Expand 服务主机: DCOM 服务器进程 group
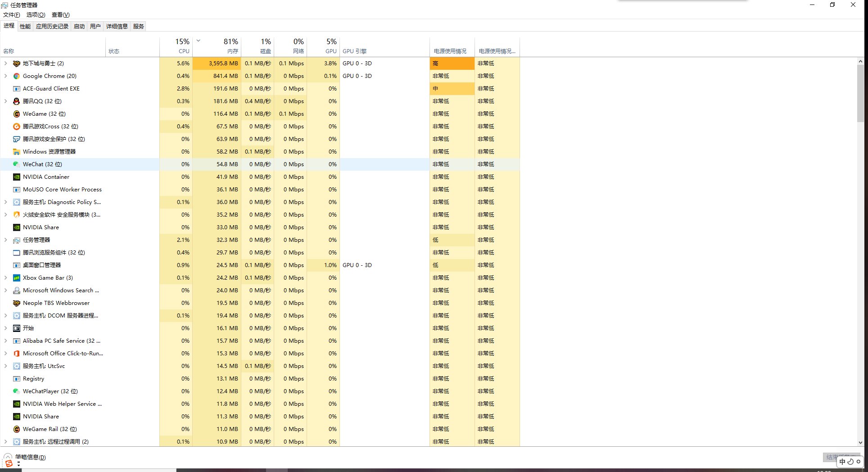The height and width of the screenshot is (472, 868). 5,316
